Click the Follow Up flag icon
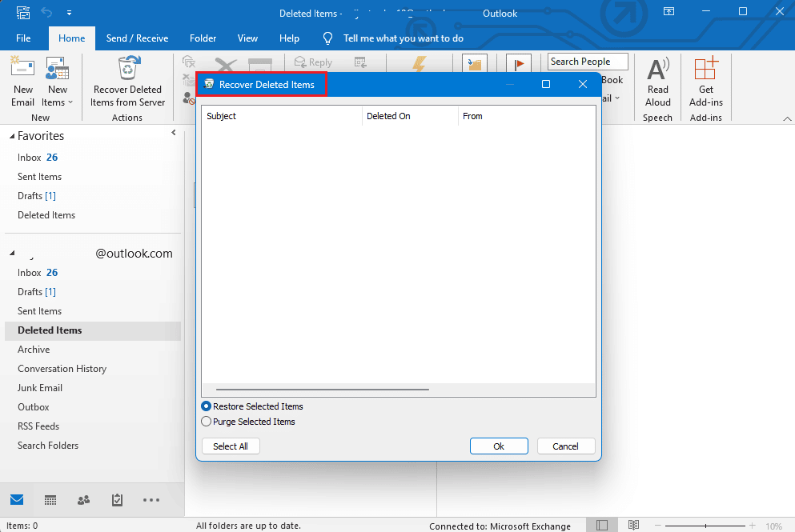 pos(519,63)
